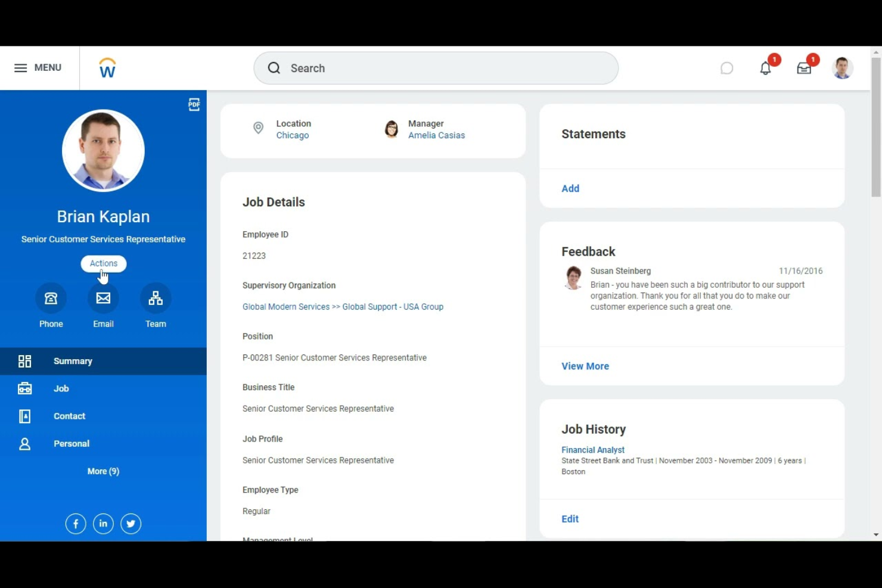The image size is (882, 588).
Task: Open the Chicago location link
Action: click(x=292, y=135)
